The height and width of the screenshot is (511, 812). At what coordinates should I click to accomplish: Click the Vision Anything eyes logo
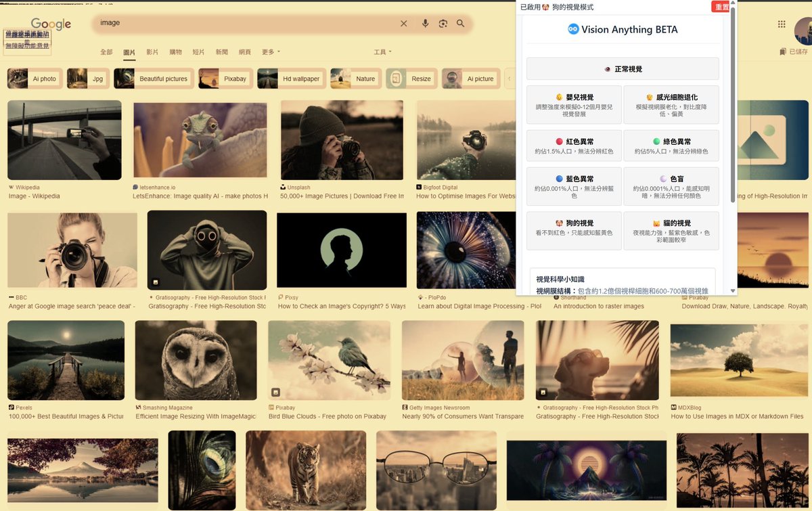tap(573, 29)
